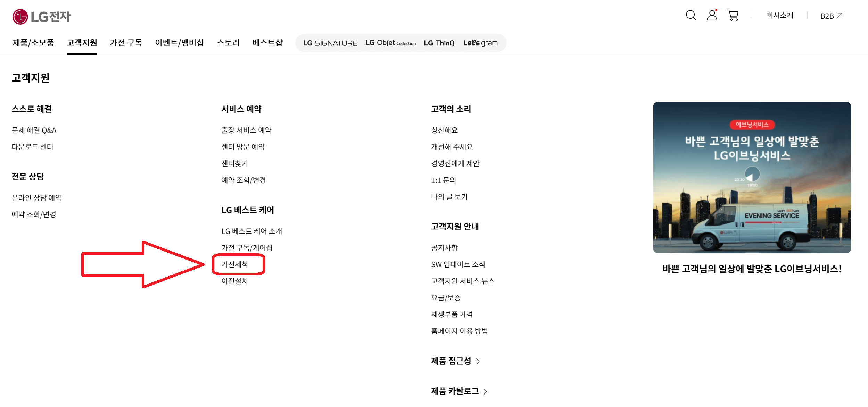Open the user account icon
Viewport: 868px width, 407px height.
click(x=712, y=15)
